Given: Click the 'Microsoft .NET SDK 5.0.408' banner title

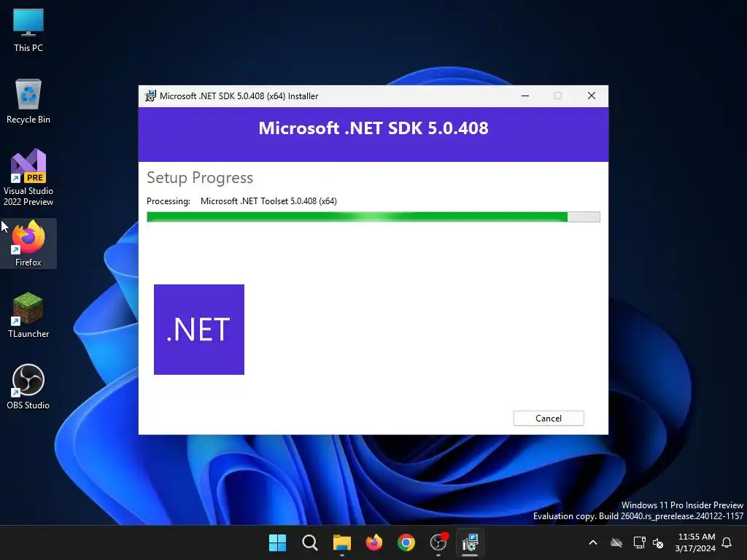Looking at the screenshot, I should tap(373, 128).
